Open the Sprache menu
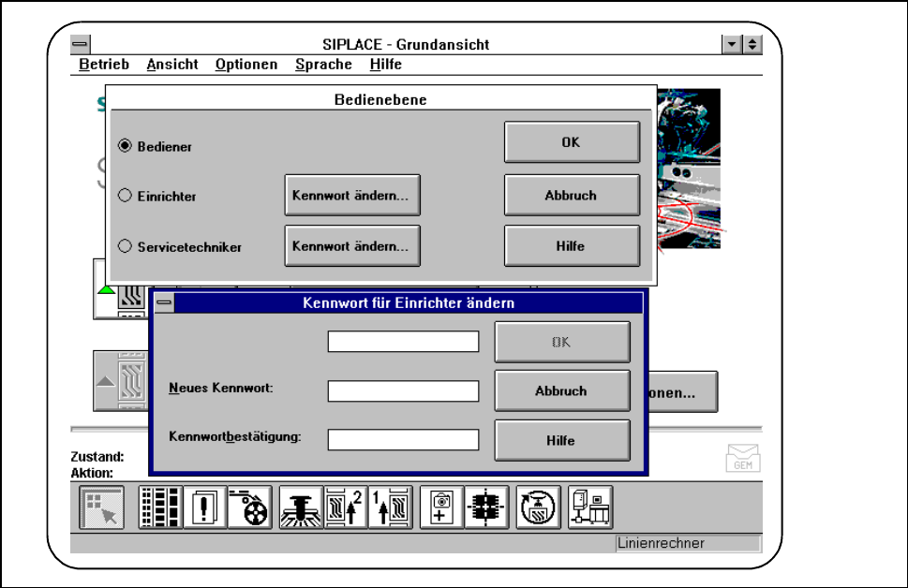The width and height of the screenshot is (908, 588). [x=323, y=65]
